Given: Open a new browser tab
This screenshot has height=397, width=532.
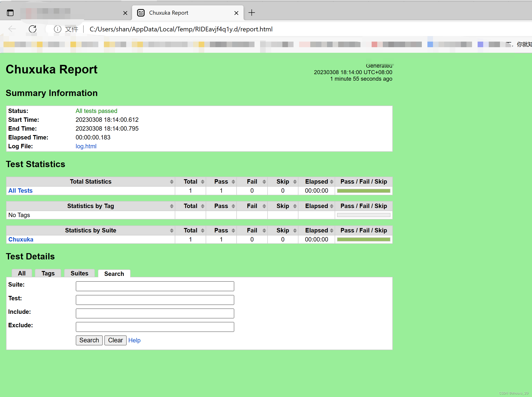Looking at the screenshot, I should [251, 13].
